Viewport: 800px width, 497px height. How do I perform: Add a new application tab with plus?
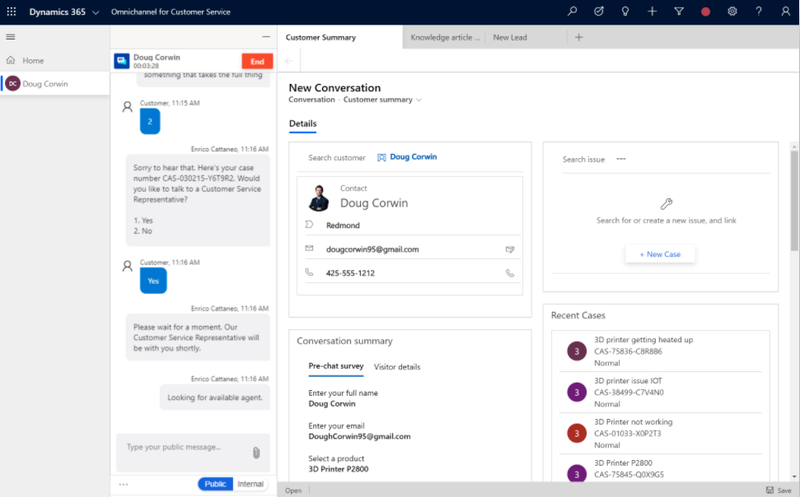pyautogui.click(x=579, y=37)
